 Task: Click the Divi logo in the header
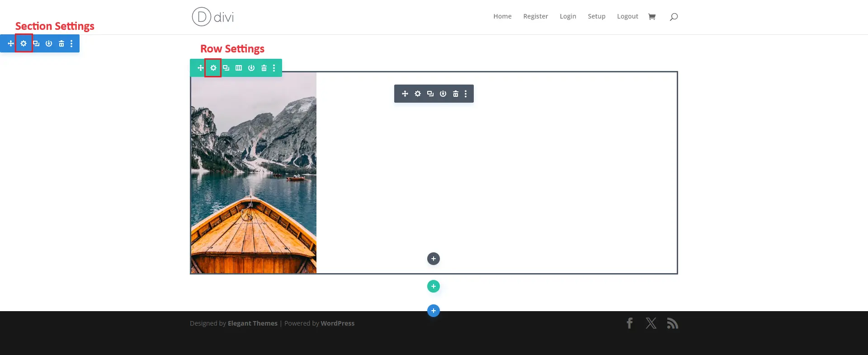pos(213,17)
